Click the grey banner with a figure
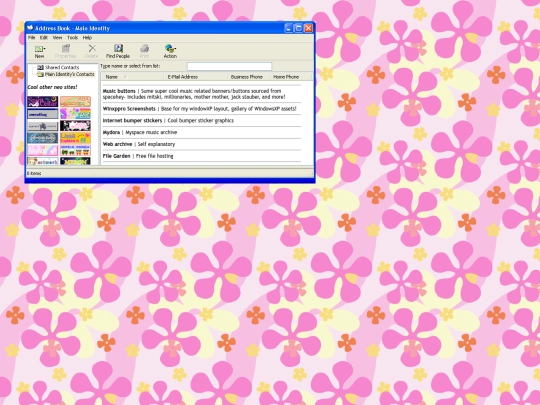540x405 pixels. (43, 126)
